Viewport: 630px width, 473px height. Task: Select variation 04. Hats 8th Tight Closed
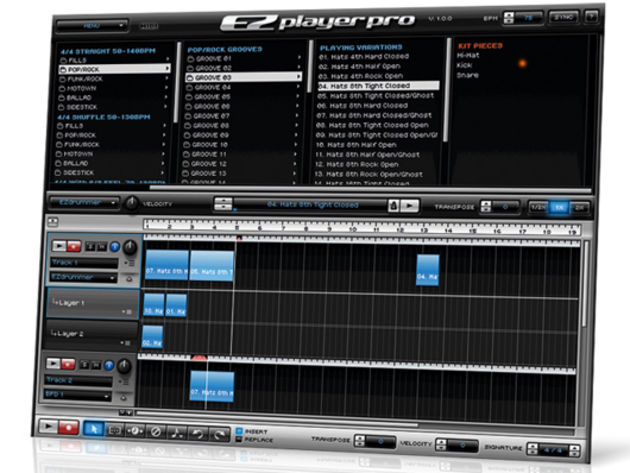[378, 86]
